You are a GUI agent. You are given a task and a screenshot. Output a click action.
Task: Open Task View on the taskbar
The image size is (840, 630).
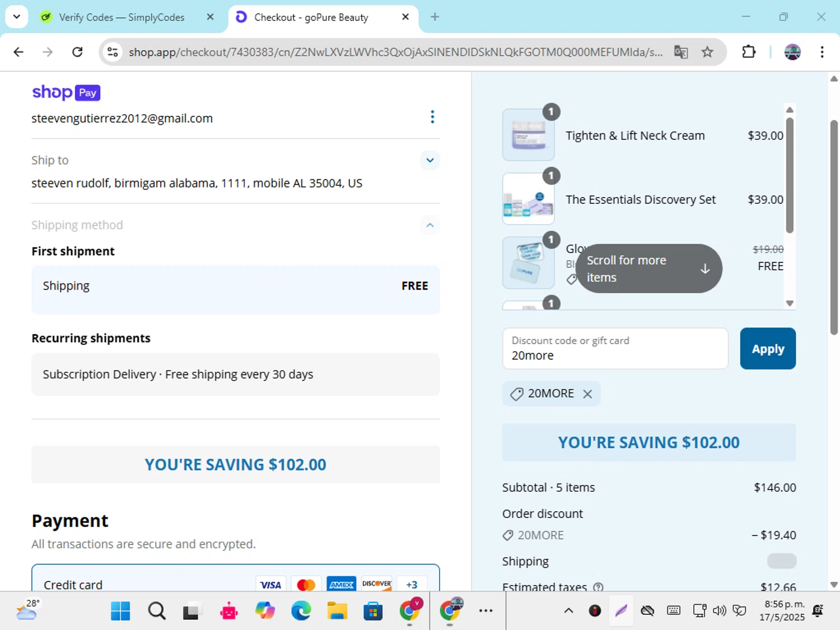point(191,611)
